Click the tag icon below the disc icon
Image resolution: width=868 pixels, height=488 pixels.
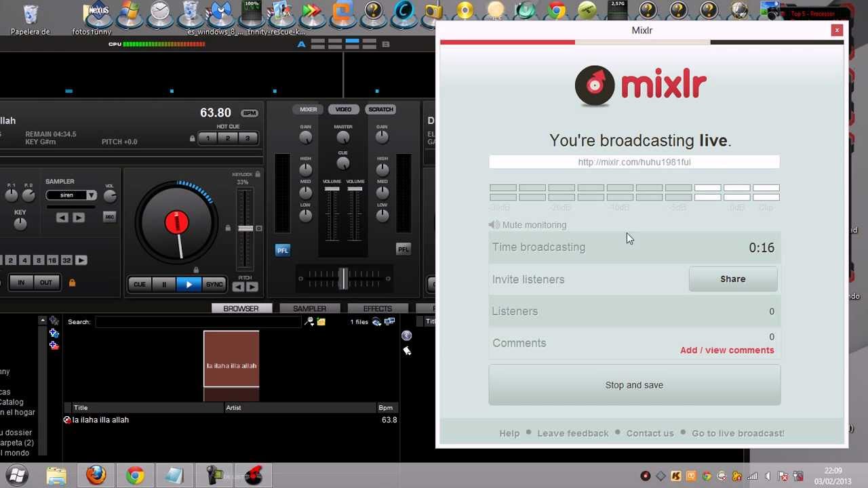coord(406,350)
